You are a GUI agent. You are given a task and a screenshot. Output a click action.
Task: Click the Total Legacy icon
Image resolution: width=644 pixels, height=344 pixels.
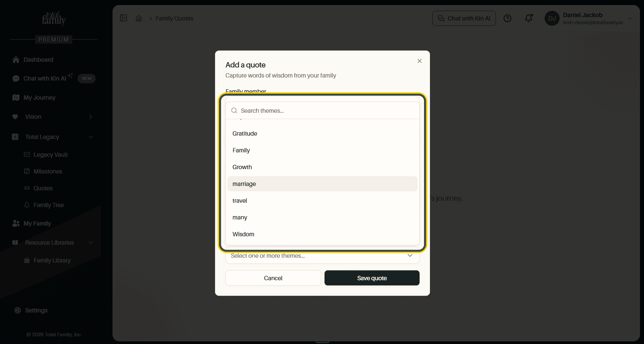pos(15,137)
